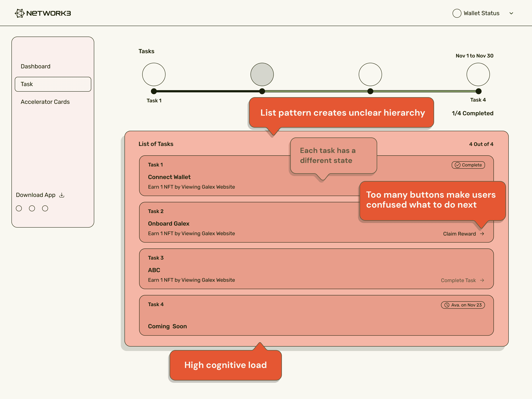
Task: Open the Onboard Galex task card
Action: click(x=265, y=224)
